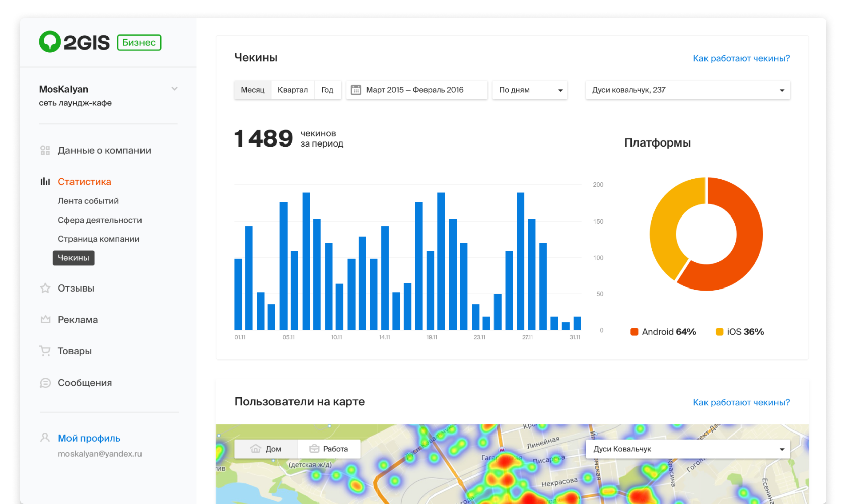846x504 pixels.
Task: Open the Статистика menu item
Action: pos(85,182)
